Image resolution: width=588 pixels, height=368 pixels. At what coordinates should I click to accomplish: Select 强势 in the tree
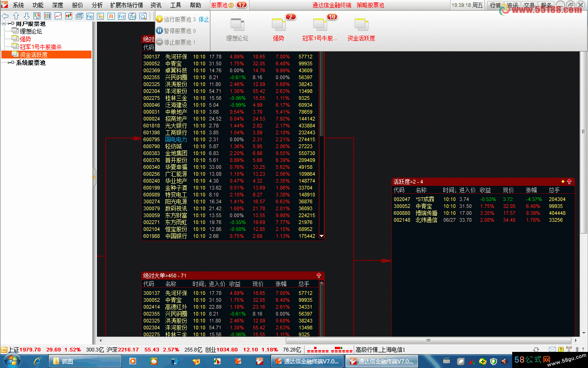(x=25, y=39)
